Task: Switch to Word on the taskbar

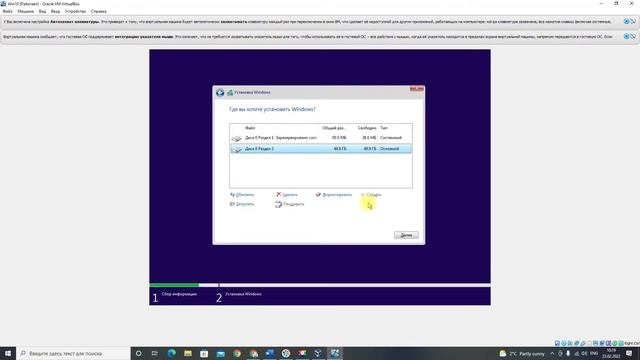Action: click(x=269, y=353)
